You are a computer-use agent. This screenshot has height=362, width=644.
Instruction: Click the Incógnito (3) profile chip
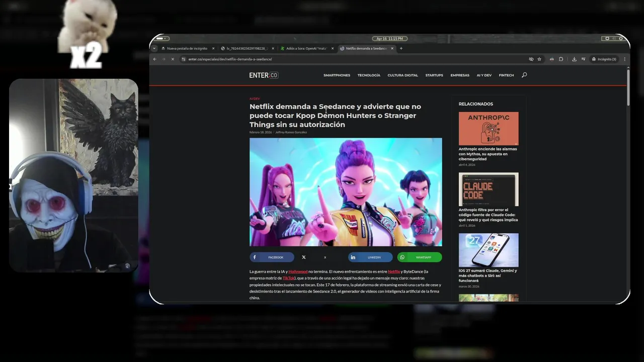click(604, 59)
